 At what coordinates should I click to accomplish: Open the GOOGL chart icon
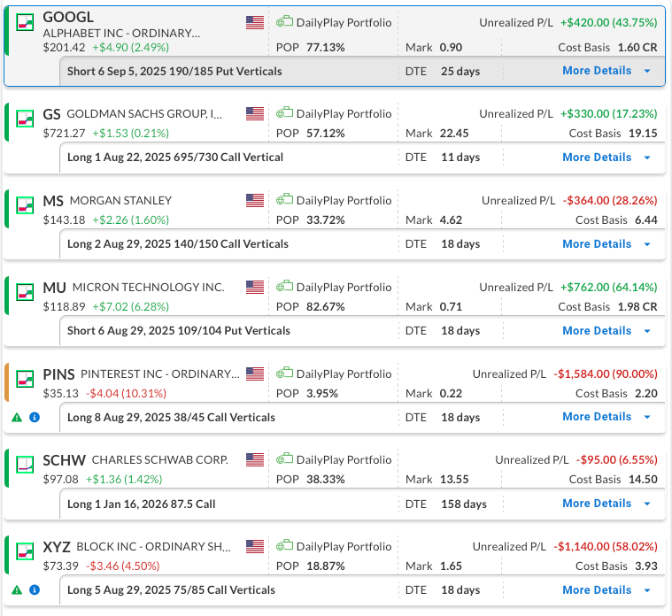(x=25, y=22)
